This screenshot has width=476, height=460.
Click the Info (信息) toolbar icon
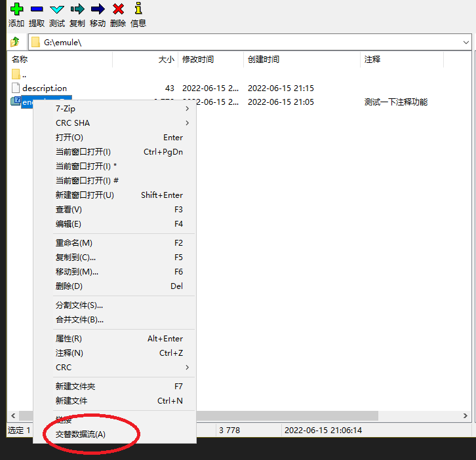point(138,9)
